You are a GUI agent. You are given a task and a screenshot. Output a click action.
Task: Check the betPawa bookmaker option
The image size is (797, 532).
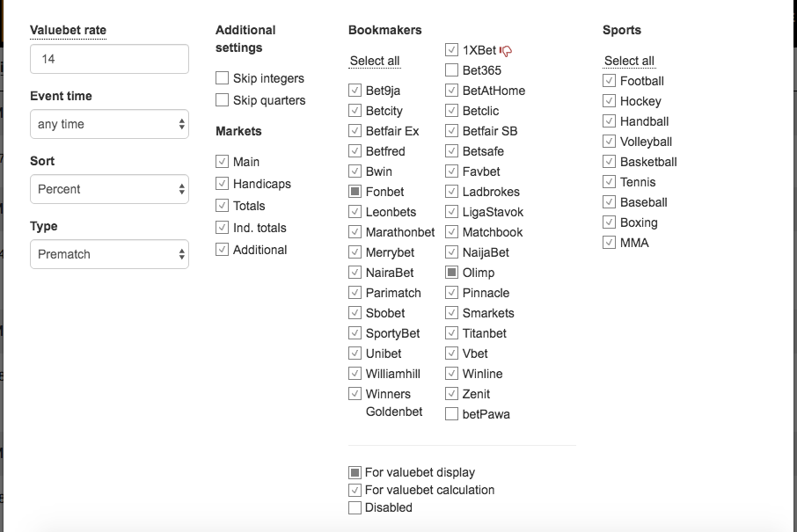pyautogui.click(x=451, y=414)
